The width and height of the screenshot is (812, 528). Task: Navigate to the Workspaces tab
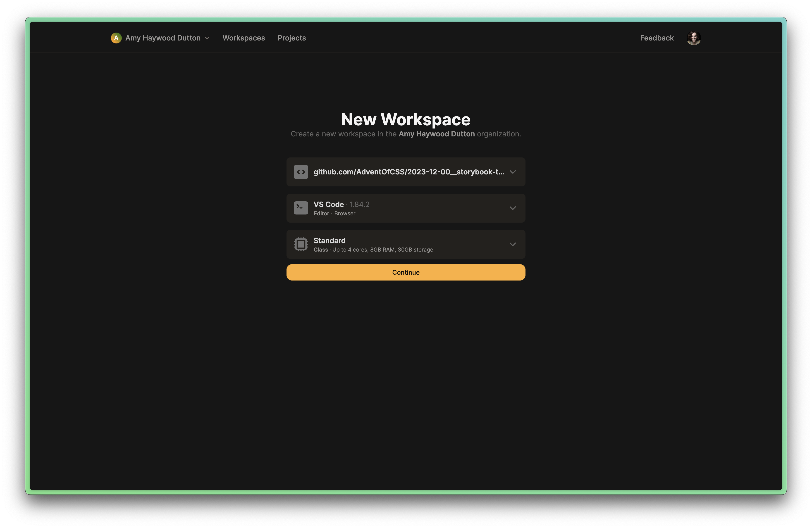point(244,38)
